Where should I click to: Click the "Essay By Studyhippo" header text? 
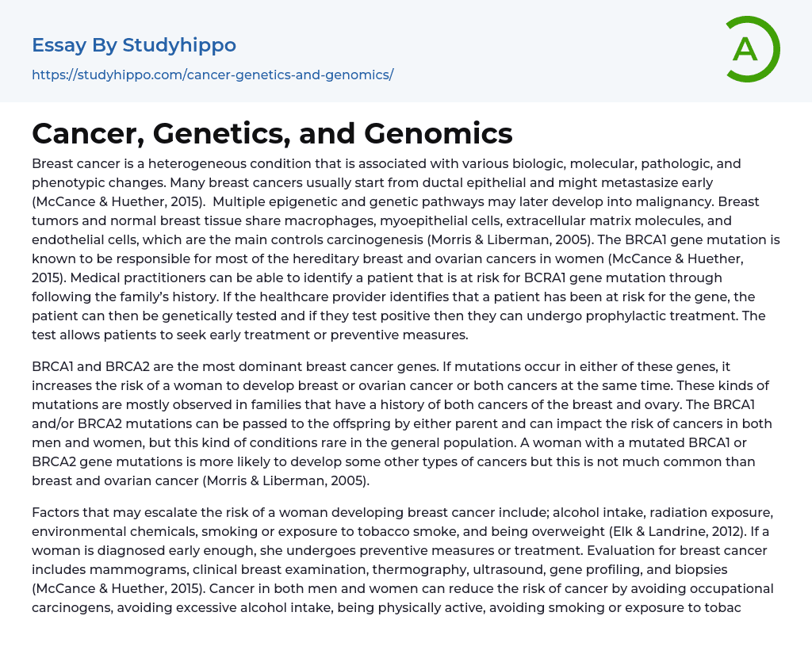[134, 45]
